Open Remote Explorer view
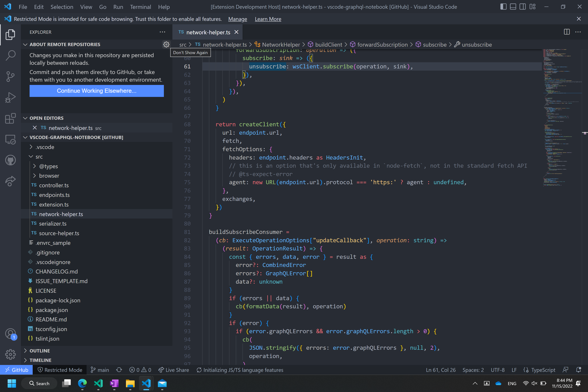This screenshot has height=392, width=588. pos(10,140)
